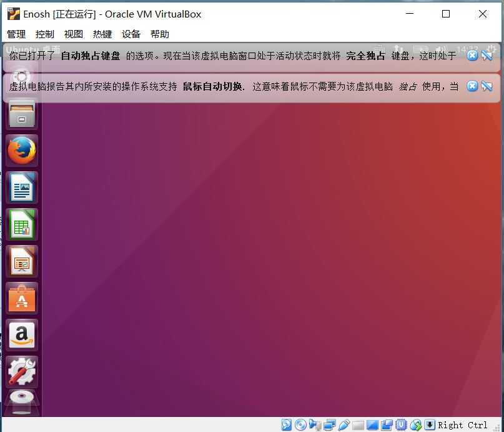This screenshot has width=504, height=432.
Task: Open System Settings from the launcher
Action: click(21, 372)
